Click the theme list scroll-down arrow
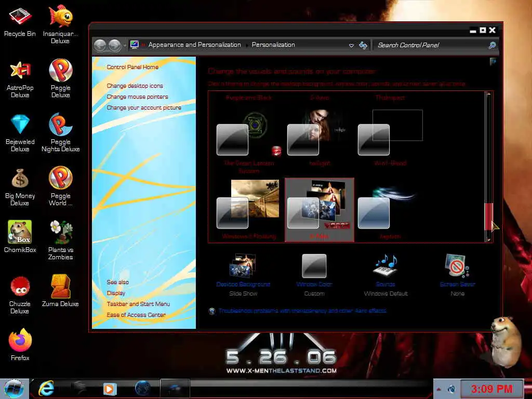The image size is (532, 399). pos(488,239)
